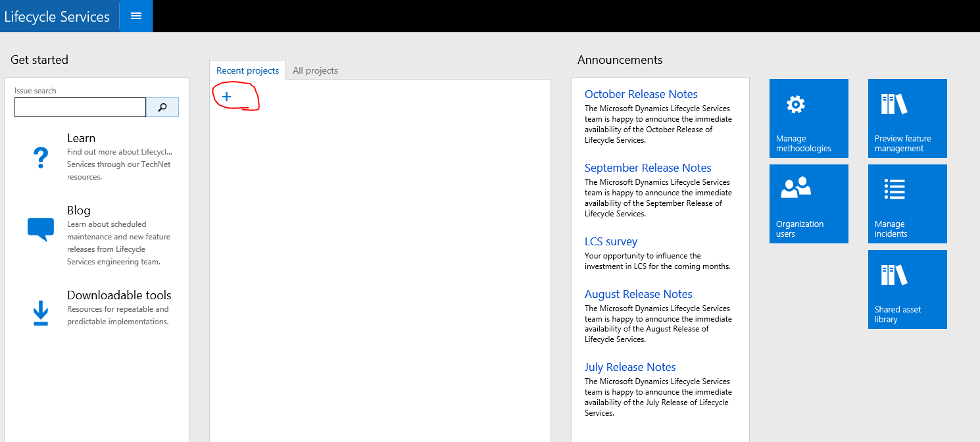This screenshot has width=980, height=442.
Task: Click the August release description paragraph
Action: (x=658, y=324)
